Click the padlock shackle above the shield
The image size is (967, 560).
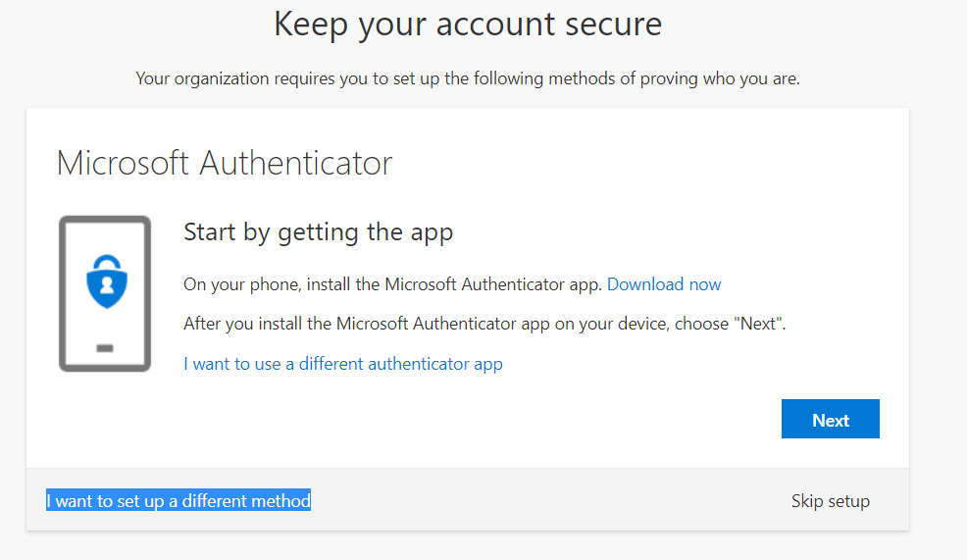[x=105, y=263]
